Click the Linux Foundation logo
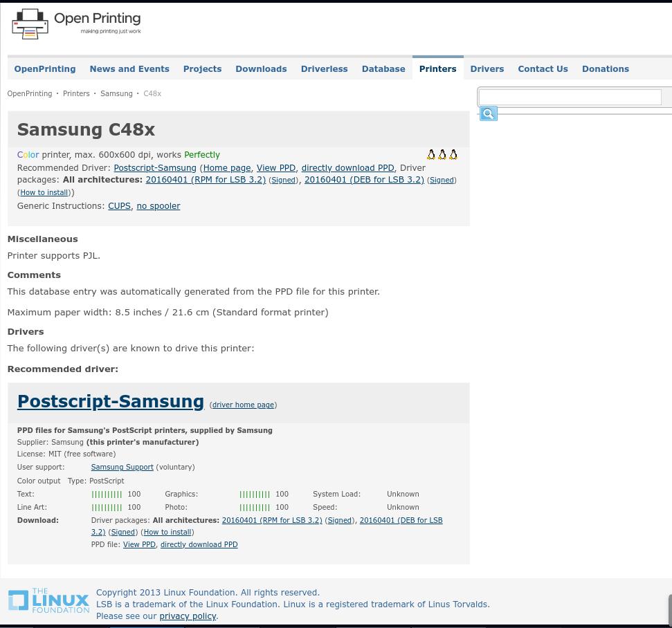Image resolution: width=672 pixels, height=628 pixels. [x=48, y=600]
